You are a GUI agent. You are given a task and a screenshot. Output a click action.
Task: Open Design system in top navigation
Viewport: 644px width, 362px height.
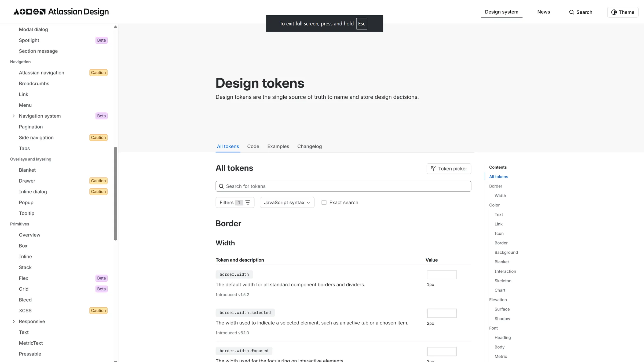501,12
